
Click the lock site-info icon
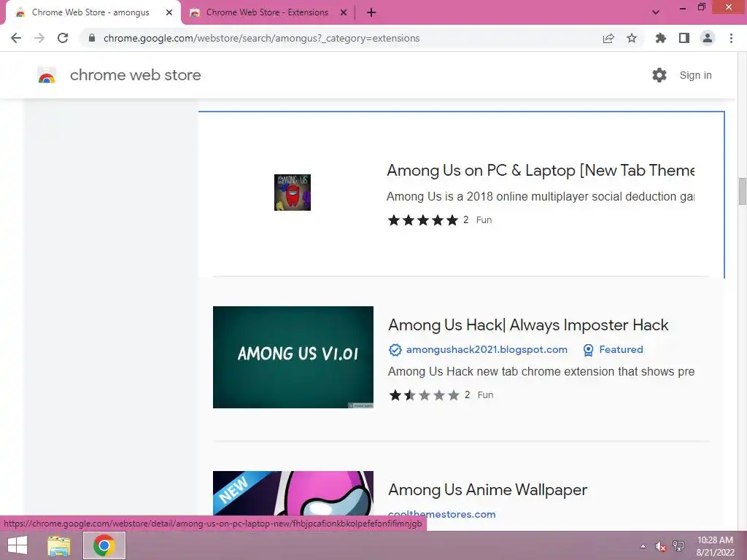(x=92, y=38)
